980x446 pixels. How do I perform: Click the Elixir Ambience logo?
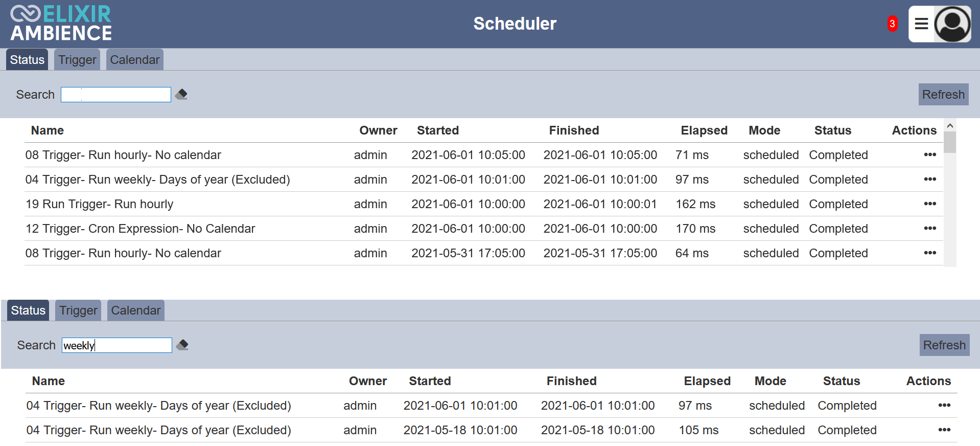click(61, 24)
